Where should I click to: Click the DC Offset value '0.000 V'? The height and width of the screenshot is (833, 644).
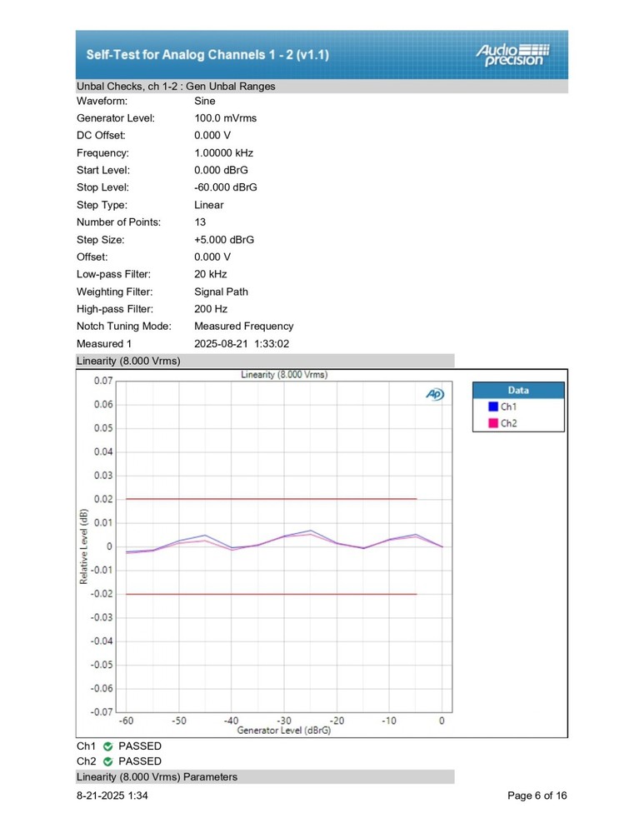tap(212, 136)
